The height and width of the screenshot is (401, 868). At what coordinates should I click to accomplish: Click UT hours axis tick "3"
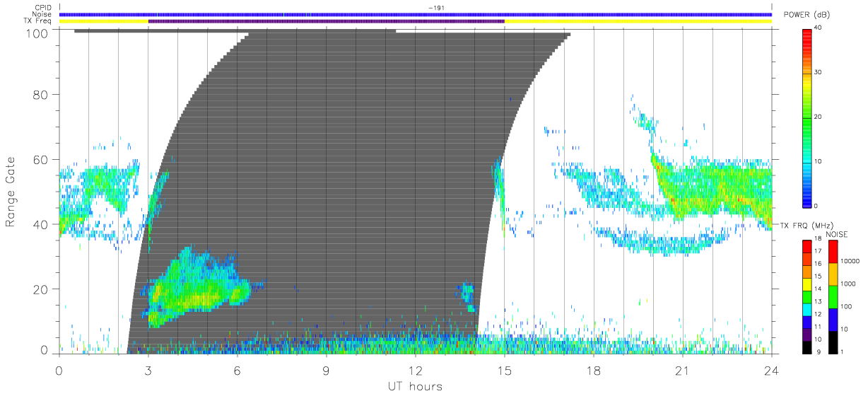pos(148,370)
